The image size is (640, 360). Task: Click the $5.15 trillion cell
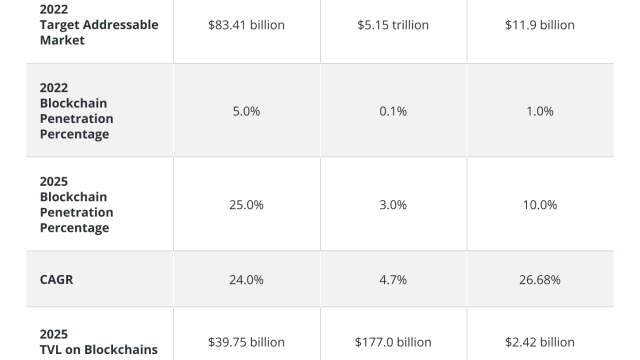pyautogui.click(x=393, y=25)
